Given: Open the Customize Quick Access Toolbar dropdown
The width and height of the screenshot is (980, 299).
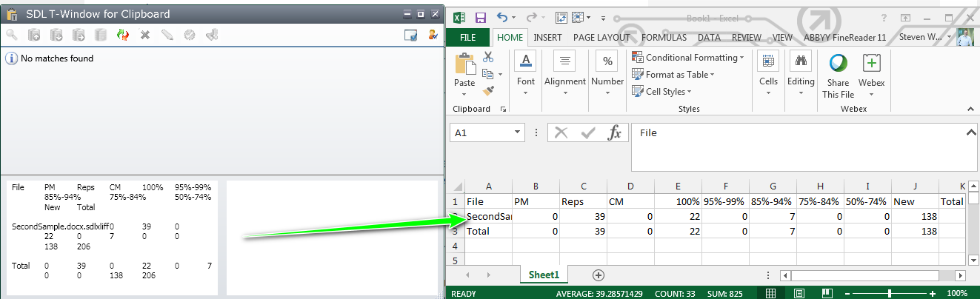Looking at the screenshot, I should tap(603, 18).
